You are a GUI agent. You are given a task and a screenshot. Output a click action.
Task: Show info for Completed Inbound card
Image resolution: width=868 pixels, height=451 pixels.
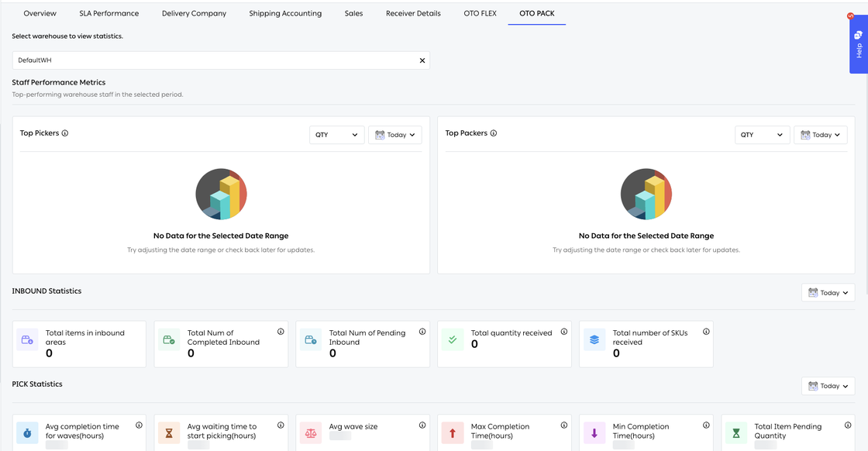click(281, 332)
